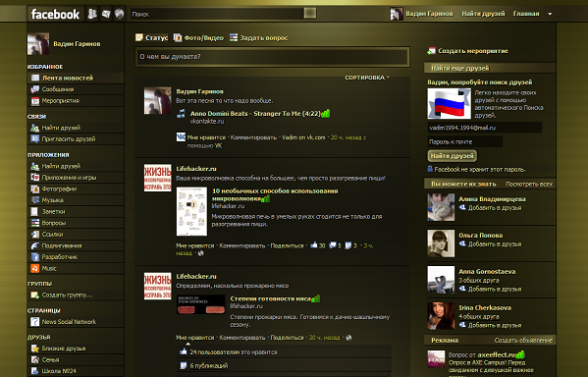Click the likes count on microwave post
Image resolution: width=588 pixels, height=377 pixels.
coord(318,245)
